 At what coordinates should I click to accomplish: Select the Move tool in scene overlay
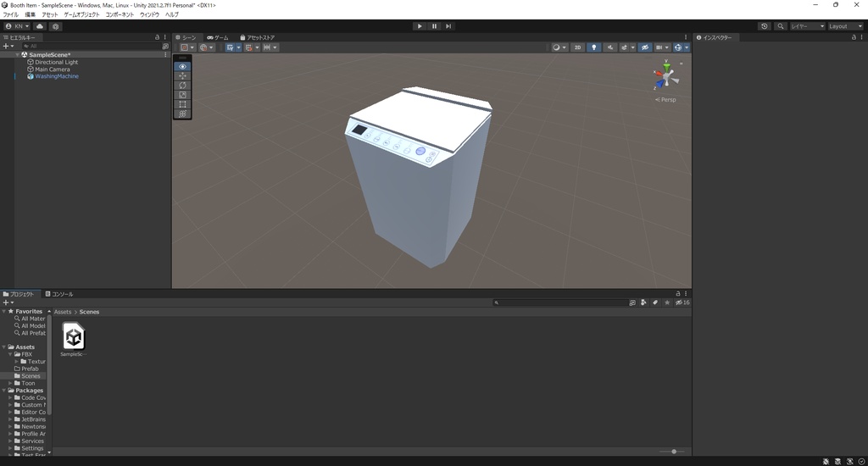[x=183, y=75]
